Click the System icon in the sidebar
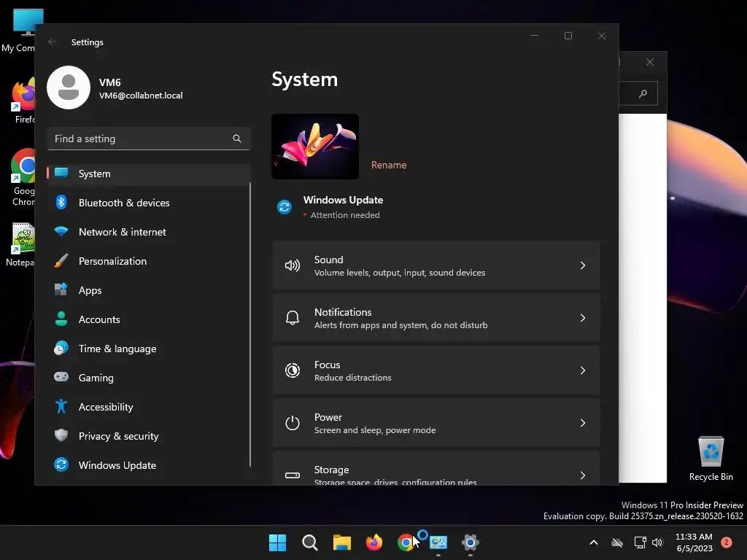 click(x=61, y=173)
